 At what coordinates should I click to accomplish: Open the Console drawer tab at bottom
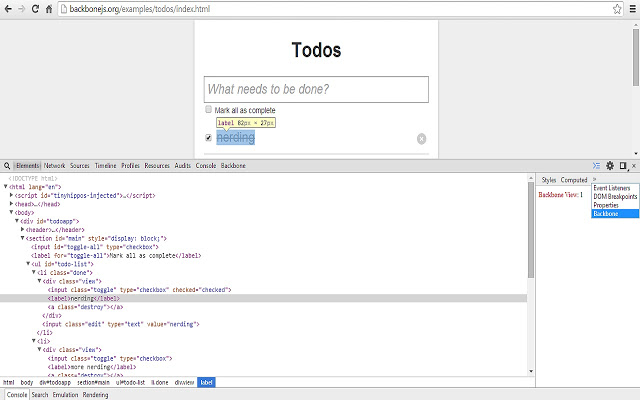click(17, 395)
